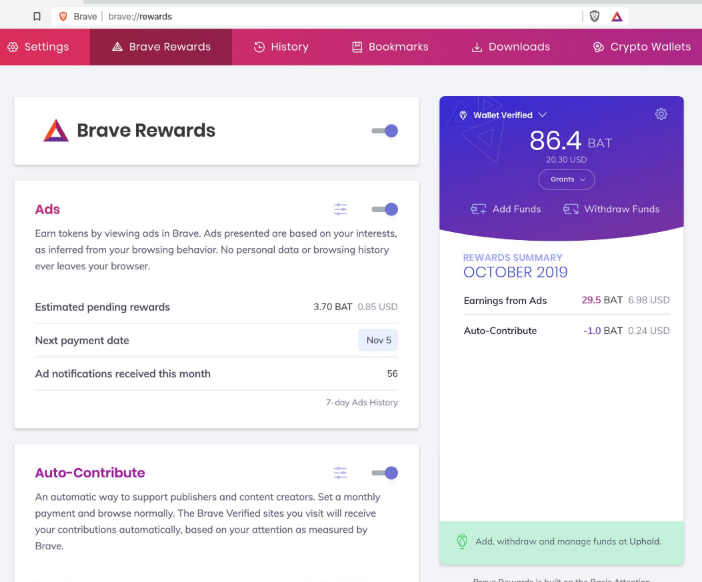Click the Downloads arrow icon in nav bar
This screenshot has width=702, height=582.
(477, 47)
